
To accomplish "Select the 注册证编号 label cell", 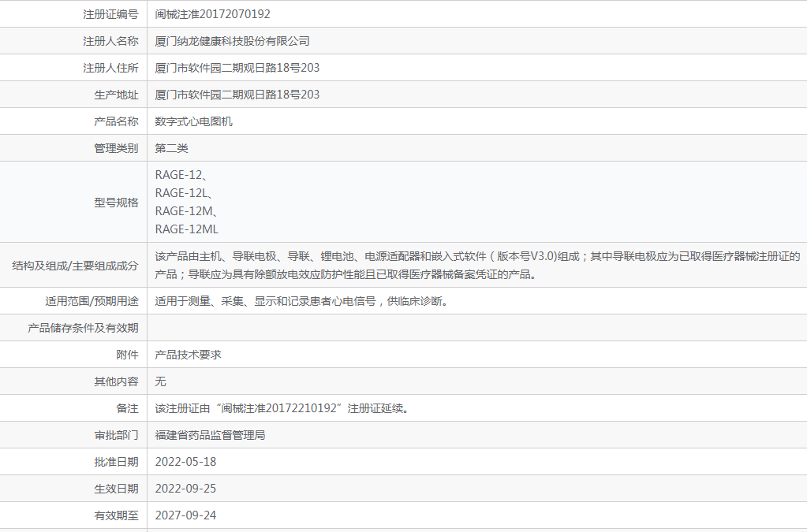I will point(110,14).
